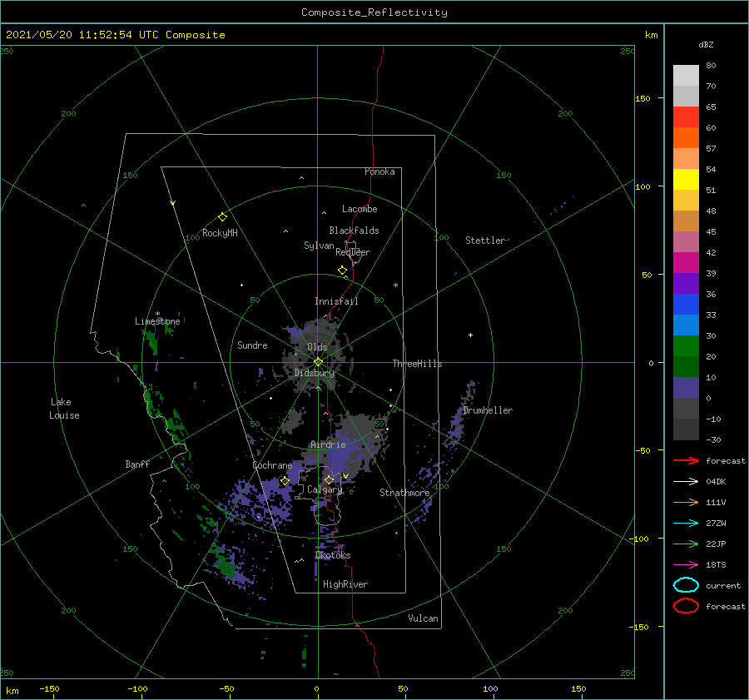Click the yellow diamond marker above Calgary label

(329, 479)
